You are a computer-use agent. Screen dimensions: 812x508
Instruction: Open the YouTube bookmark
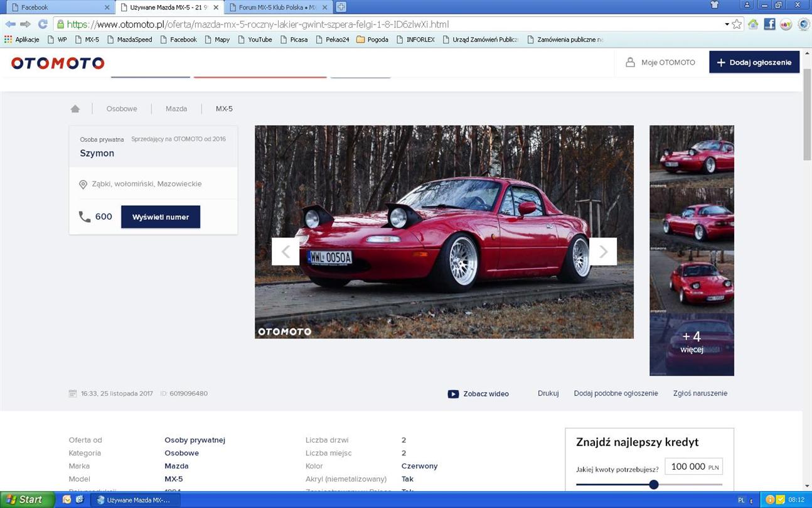click(x=255, y=40)
